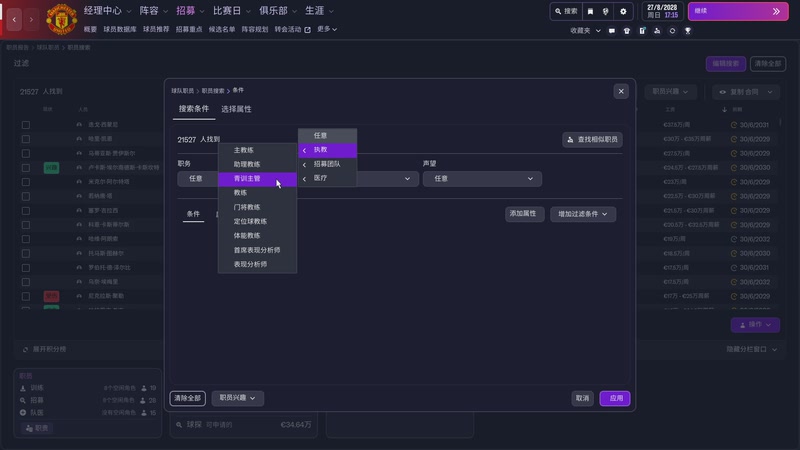Click the magnifier icon in 搜索 box
Screen dimensions: 800x450
[x=558, y=11]
